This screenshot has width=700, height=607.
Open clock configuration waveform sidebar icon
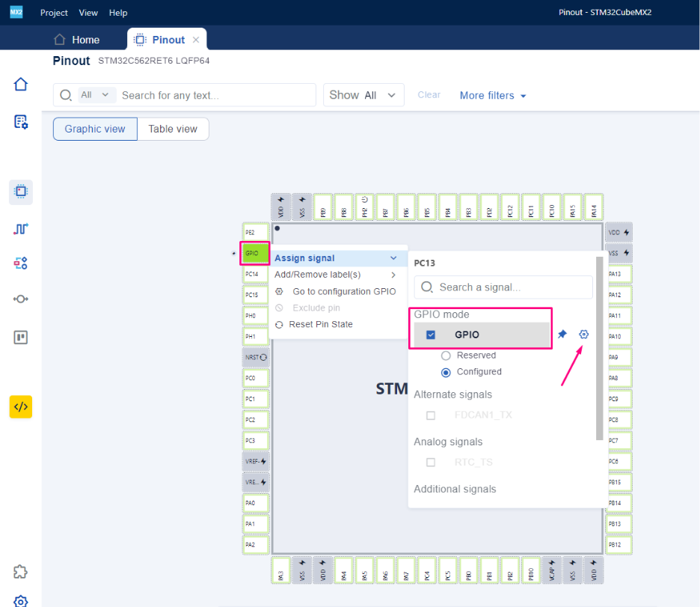20,229
